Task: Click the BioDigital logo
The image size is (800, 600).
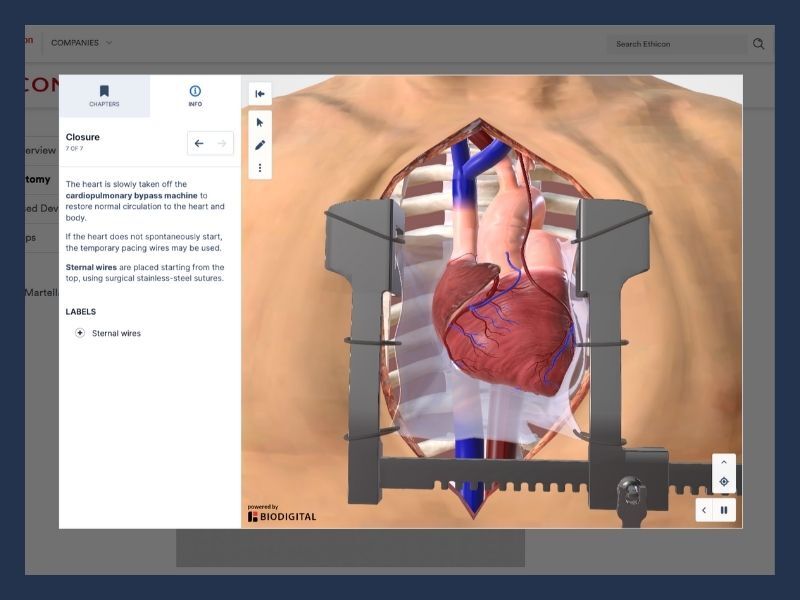Action: pos(282,515)
